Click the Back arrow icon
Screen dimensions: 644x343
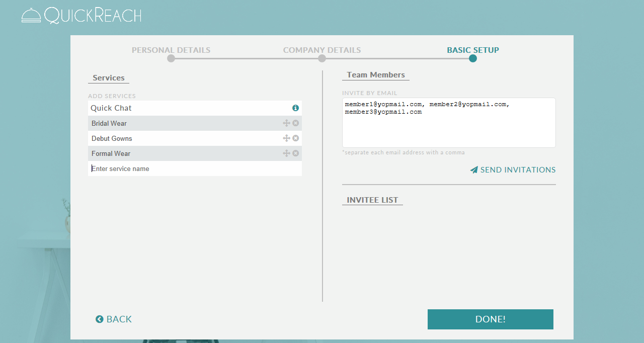100,319
